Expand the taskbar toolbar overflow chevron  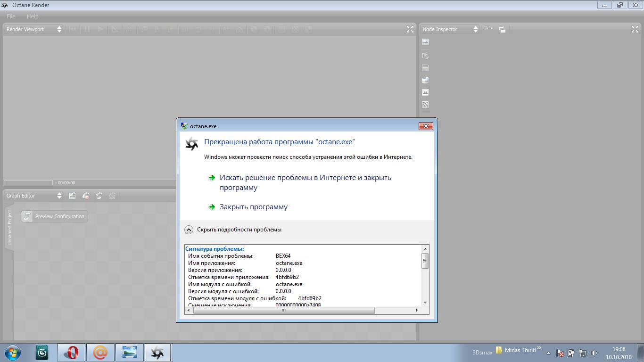pos(539,348)
